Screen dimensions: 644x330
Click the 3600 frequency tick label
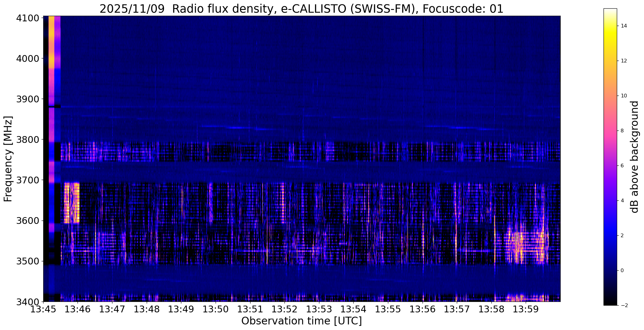tap(27, 221)
